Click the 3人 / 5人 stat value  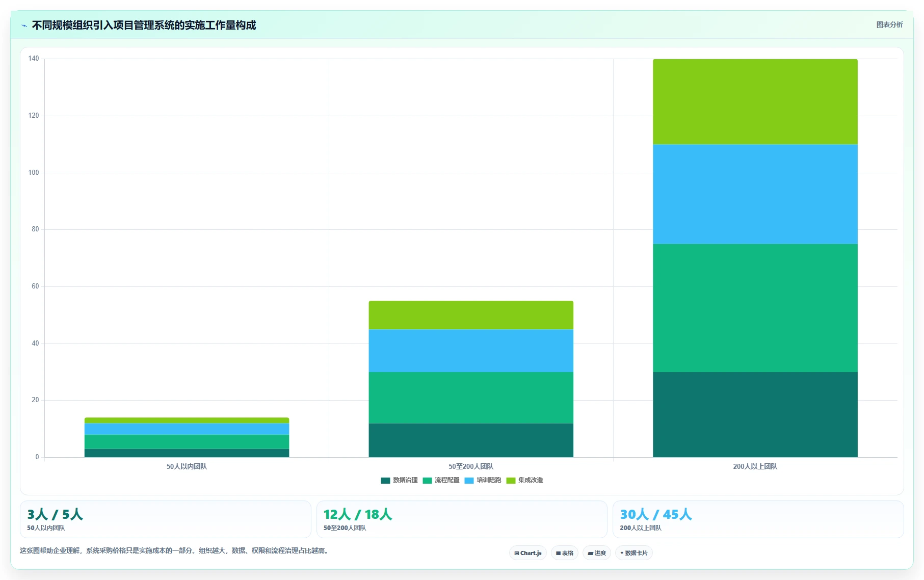click(55, 514)
